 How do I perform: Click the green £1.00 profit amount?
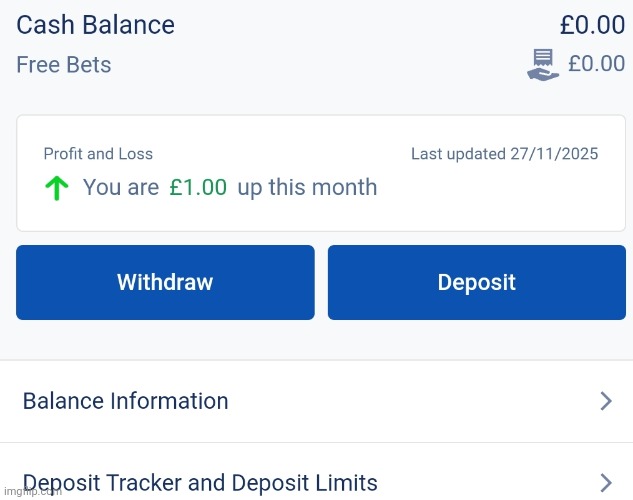click(198, 187)
